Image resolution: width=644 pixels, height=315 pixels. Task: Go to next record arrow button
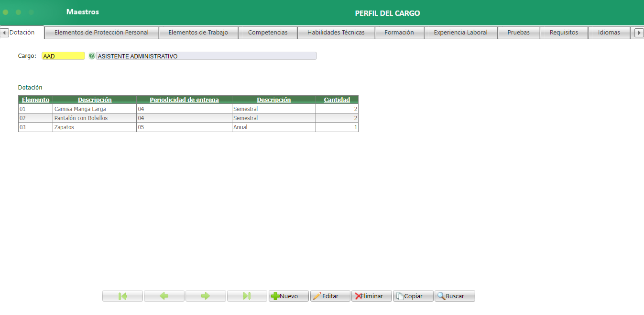[206, 296]
